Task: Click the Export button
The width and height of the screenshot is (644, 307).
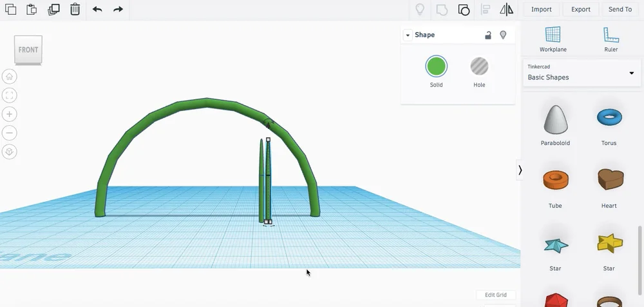Action: tap(581, 9)
